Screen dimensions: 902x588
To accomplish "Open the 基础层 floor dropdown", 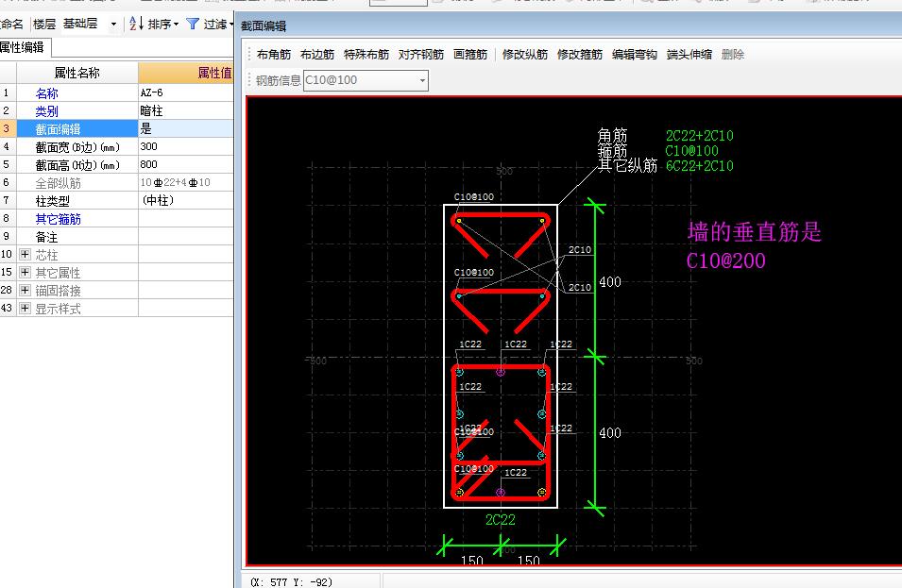I will coord(113,25).
